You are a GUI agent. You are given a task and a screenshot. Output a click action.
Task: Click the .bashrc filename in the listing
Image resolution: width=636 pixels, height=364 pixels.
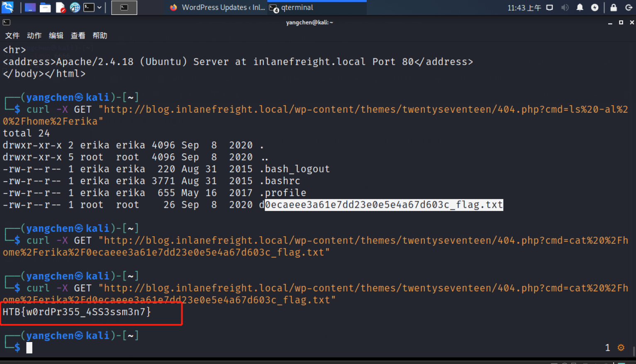click(x=280, y=181)
